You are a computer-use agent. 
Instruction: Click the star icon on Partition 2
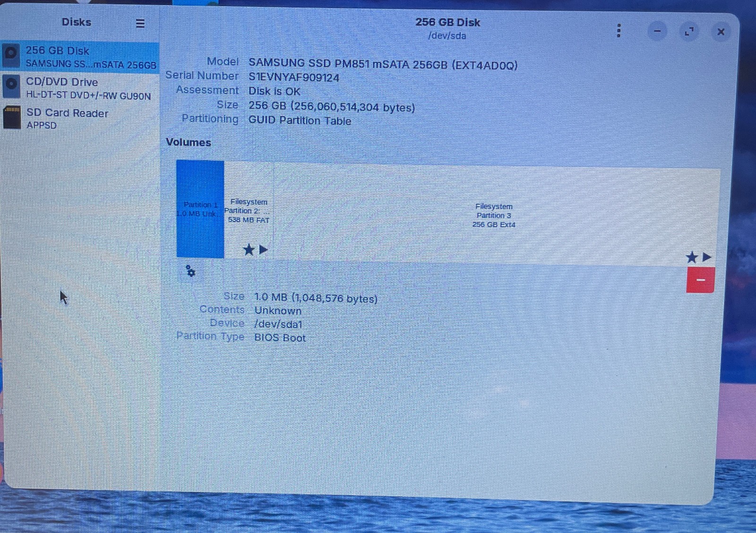click(x=249, y=249)
